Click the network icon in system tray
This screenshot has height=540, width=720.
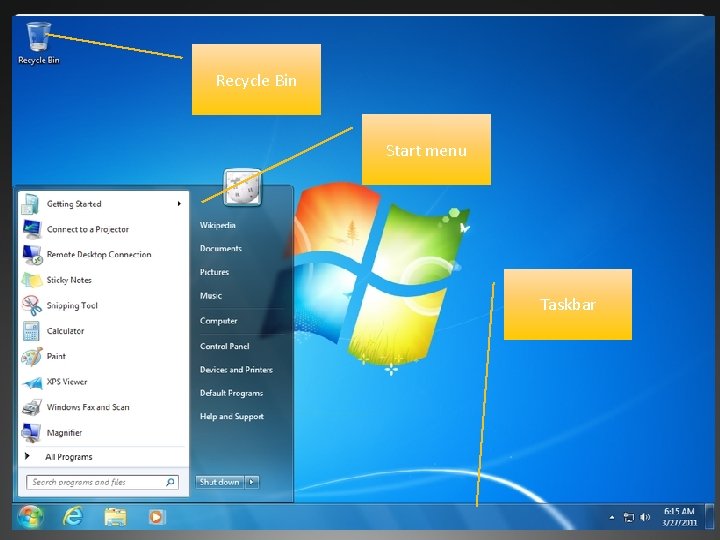(x=629, y=518)
